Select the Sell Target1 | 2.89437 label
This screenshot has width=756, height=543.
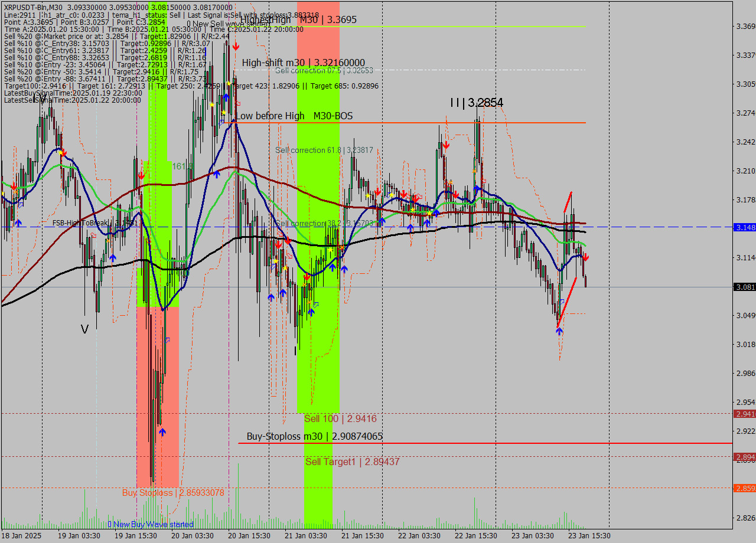[x=353, y=462]
